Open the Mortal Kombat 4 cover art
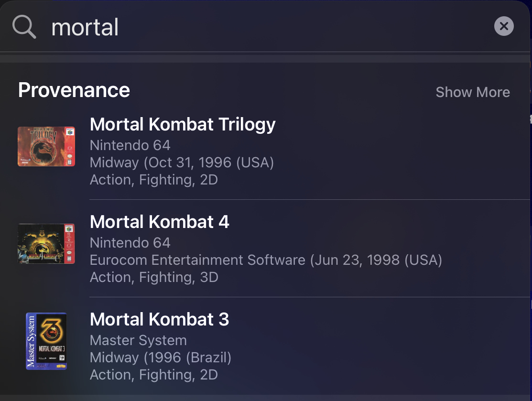The width and height of the screenshot is (532, 401). pos(46,244)
